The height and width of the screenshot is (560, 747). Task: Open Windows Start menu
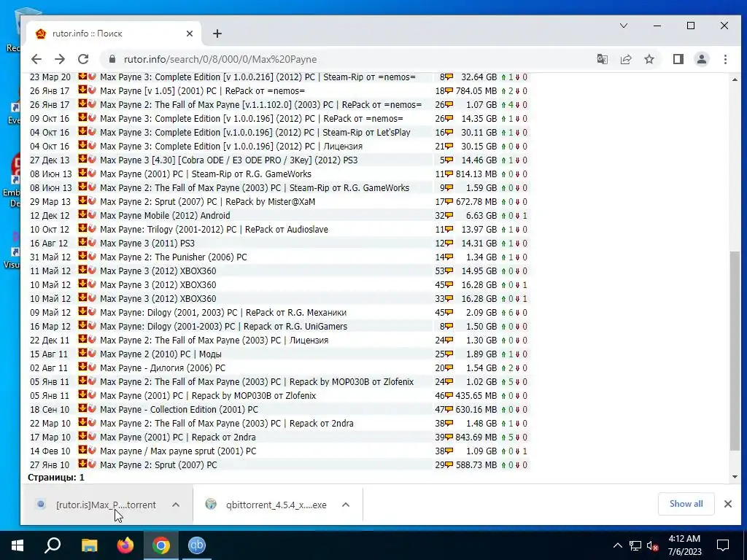point(18,545)
